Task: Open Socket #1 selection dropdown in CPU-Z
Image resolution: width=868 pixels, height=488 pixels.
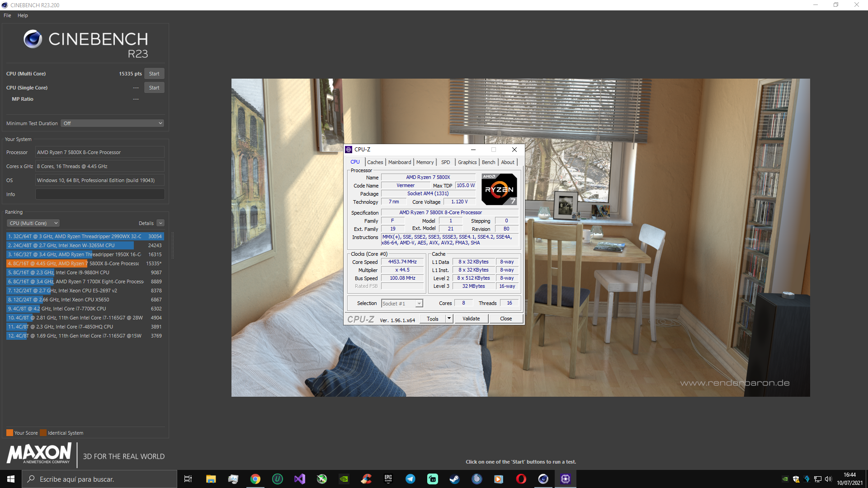Action: point(402,304)
